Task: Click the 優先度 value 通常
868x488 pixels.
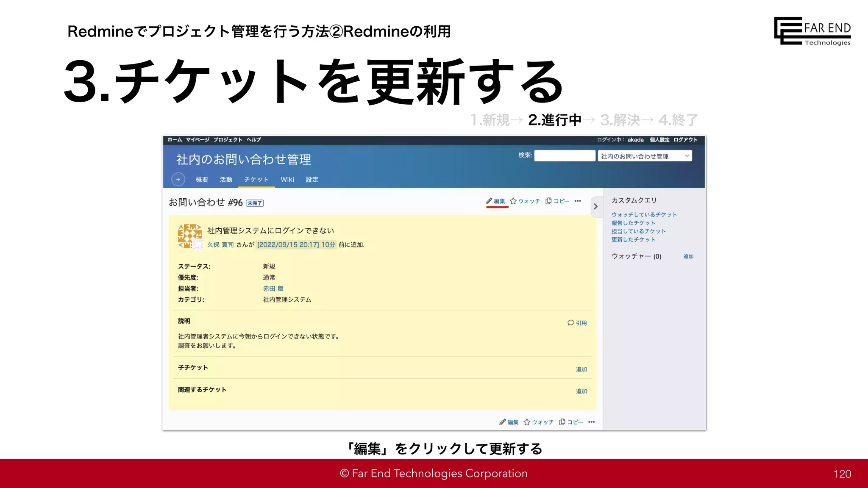Action: (x=269, y=277)
